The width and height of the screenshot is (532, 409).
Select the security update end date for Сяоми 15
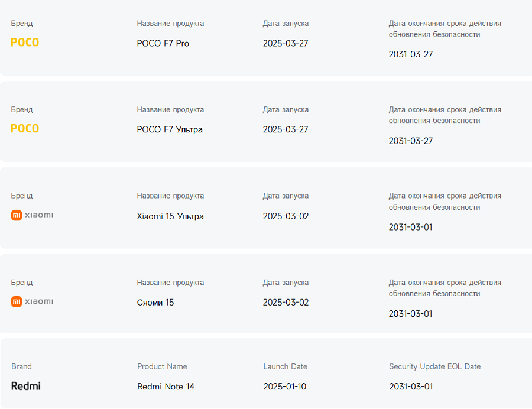(411, 314)
